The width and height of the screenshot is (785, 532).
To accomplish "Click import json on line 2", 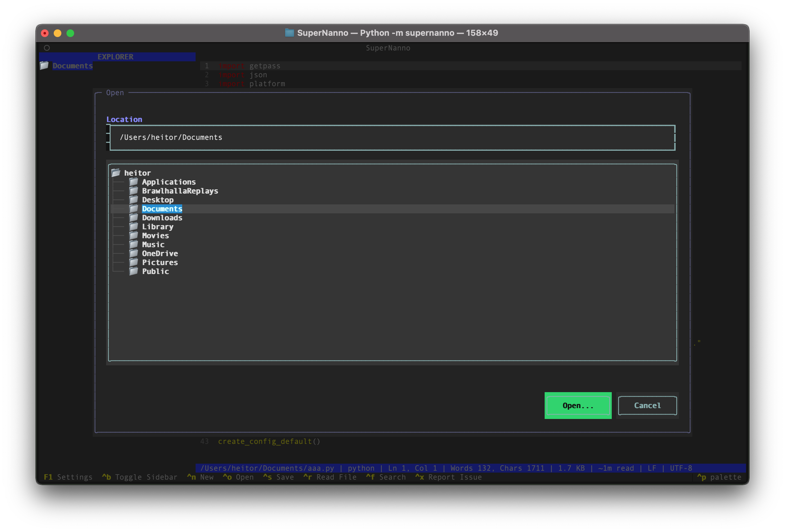I will pos(243,75).
